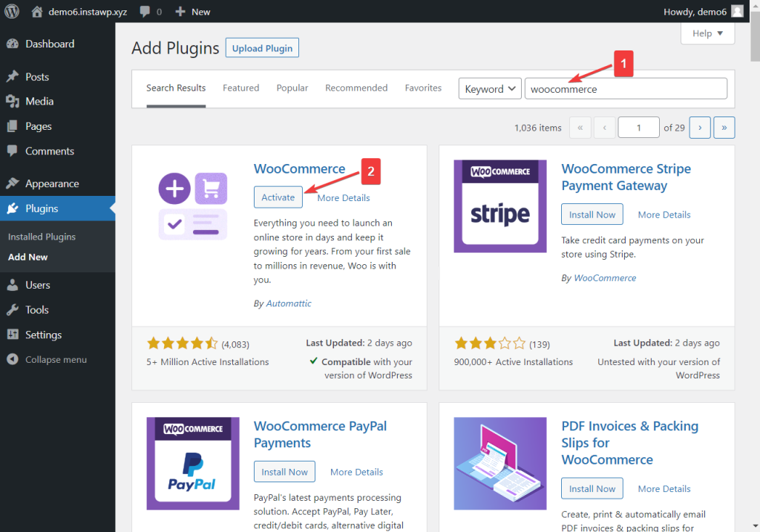Click the current page number field

(x=639, y=128)
